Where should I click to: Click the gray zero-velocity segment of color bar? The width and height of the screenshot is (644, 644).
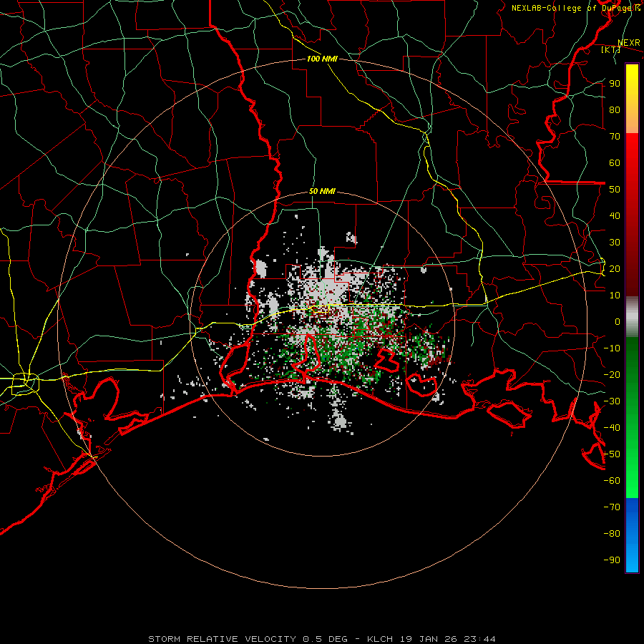pyautogui.click(x=632, y=317)
